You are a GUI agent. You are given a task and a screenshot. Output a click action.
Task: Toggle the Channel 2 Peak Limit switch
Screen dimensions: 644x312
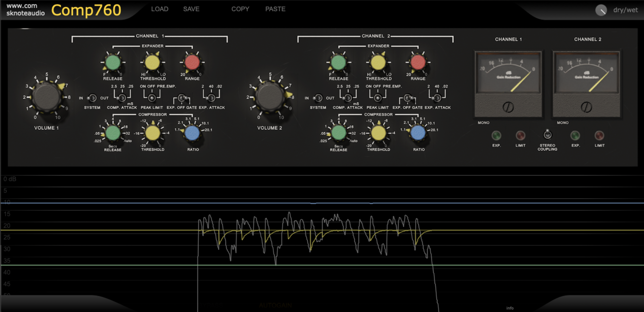378,98
